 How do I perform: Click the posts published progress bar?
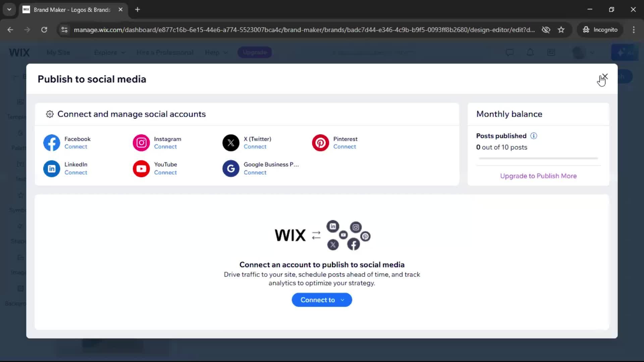tap(538, 158)
